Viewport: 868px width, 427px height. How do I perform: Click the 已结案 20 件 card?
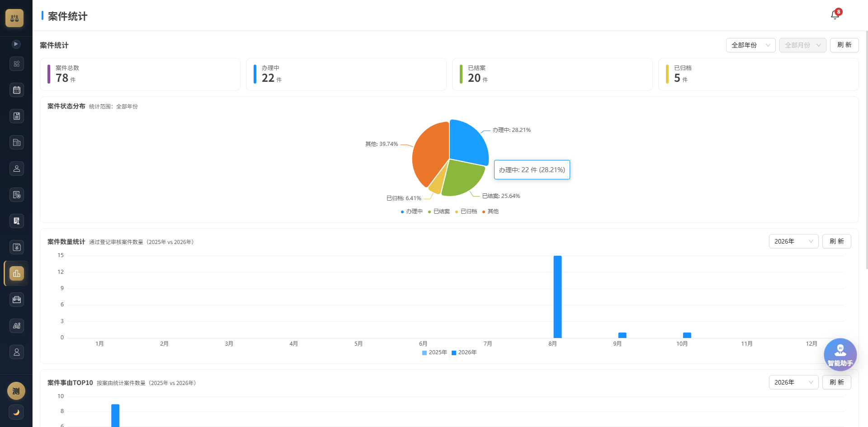pos(552,74)
